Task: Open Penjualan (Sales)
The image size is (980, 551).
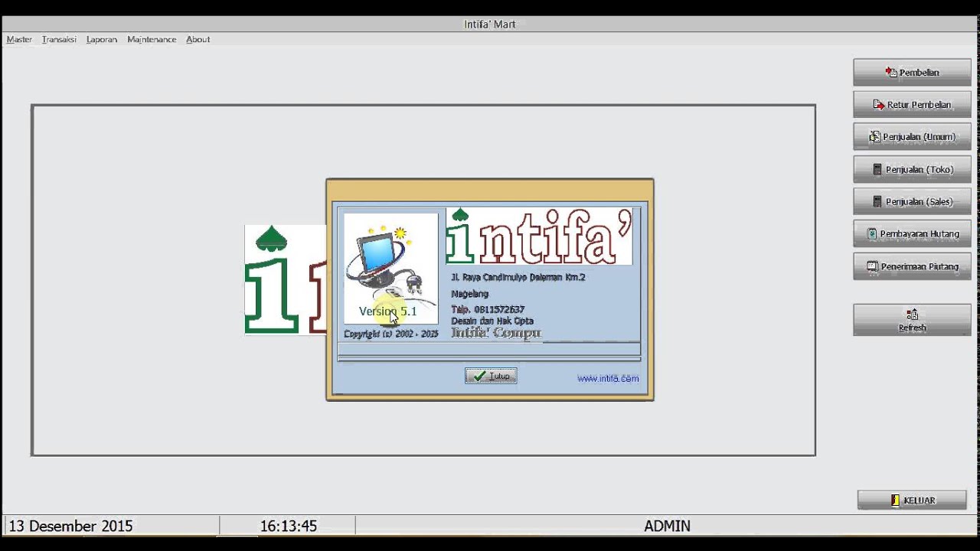Action: pos(912,202)
